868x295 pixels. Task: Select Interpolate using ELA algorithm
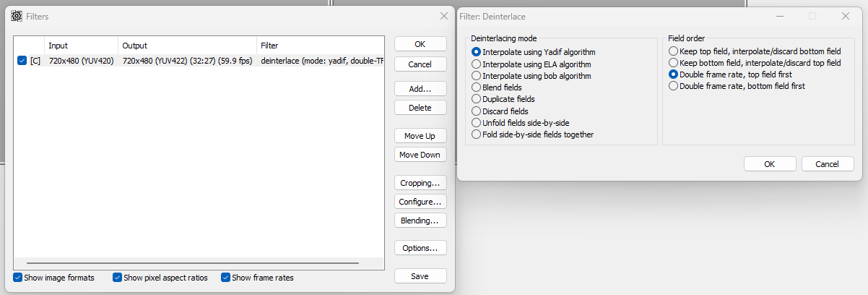coord(476,64)
